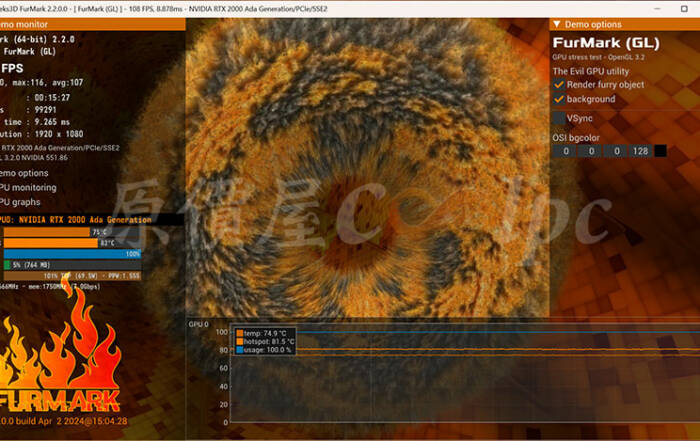Screen dimensions: 700x441
Task: Collapse the Demo options panel triangle
Action: [557, 24]
